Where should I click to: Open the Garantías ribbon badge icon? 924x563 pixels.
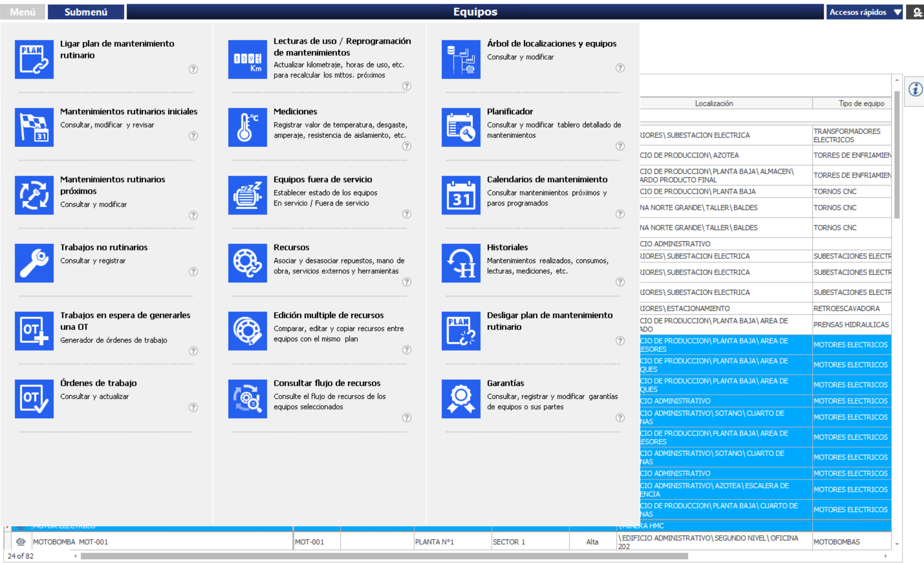[461, 399]
